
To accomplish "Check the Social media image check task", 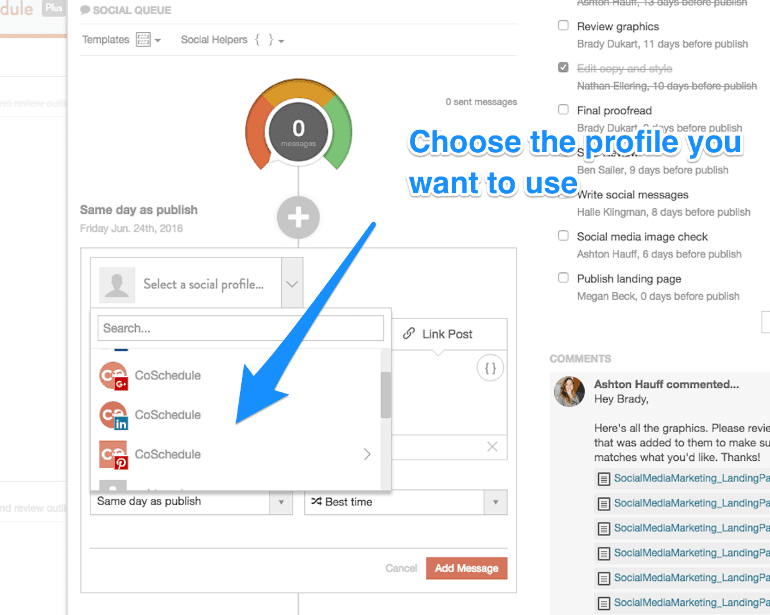I will pos(563,236).
